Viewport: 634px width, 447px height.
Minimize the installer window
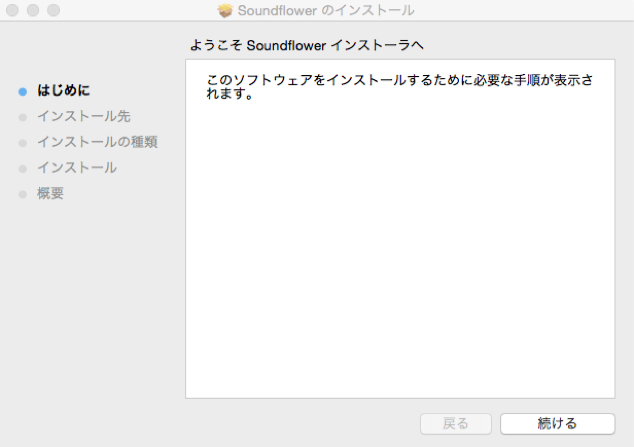(x=33, y=10)
